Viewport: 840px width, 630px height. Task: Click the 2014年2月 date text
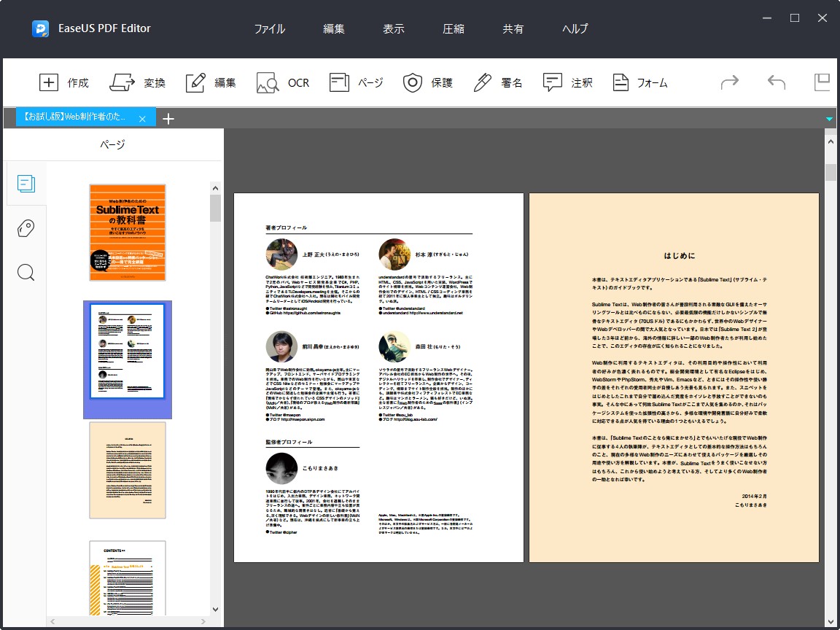point(754,497)
